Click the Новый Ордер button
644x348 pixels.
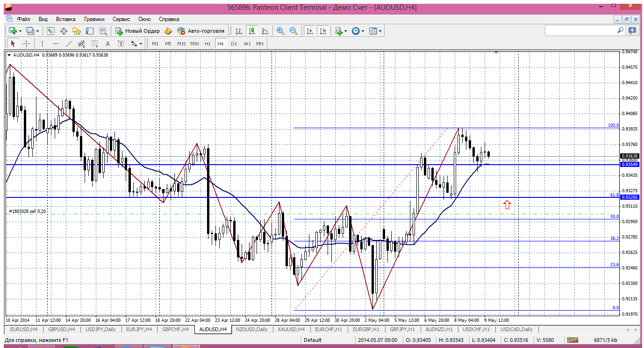138,31
